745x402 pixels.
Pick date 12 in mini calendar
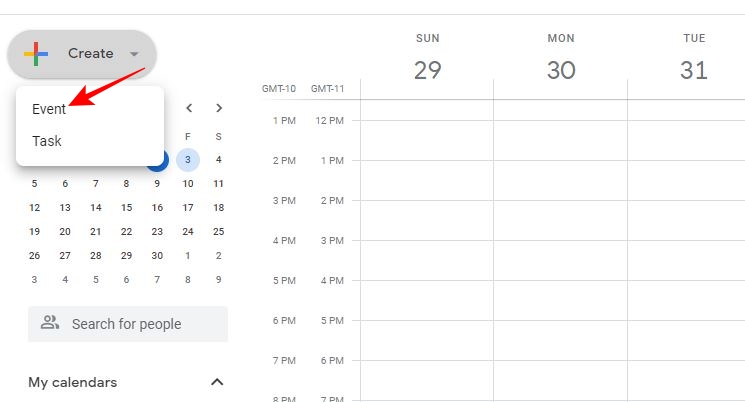coord(35,207)
